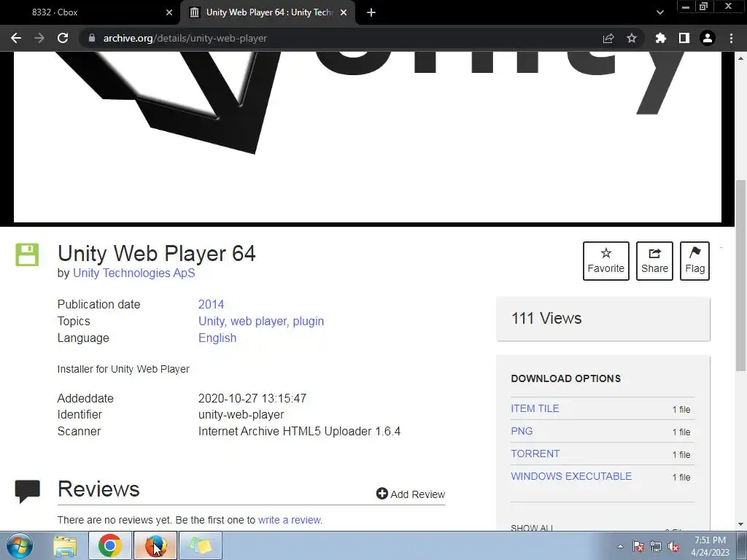Image resolution: width=747 pixels, height=560 pixels.
Task: Open the Chrome three-dot menu
Action: click(731, 38)
